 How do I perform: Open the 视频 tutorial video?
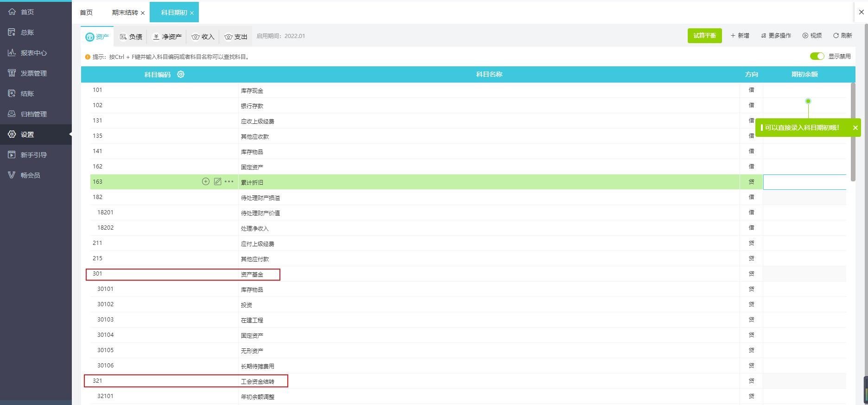click(x=812, y=36)
